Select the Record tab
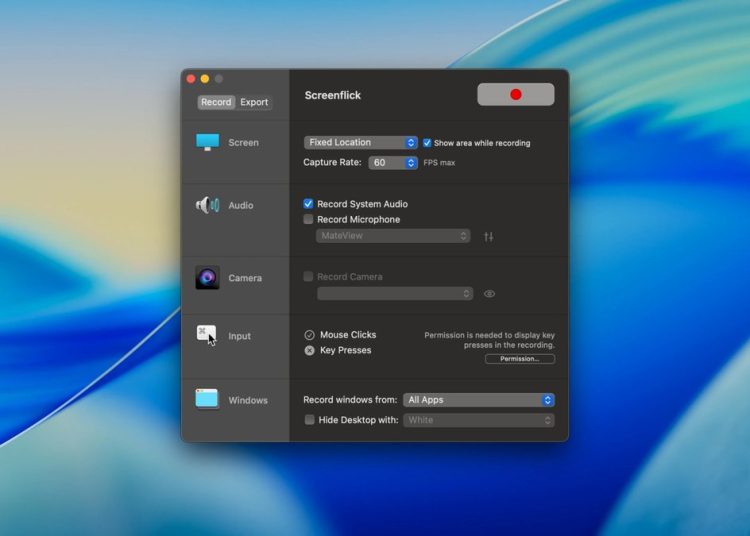The height and width of the screenshot is (536, 750). pyautogui.click(x=215, y=102)
